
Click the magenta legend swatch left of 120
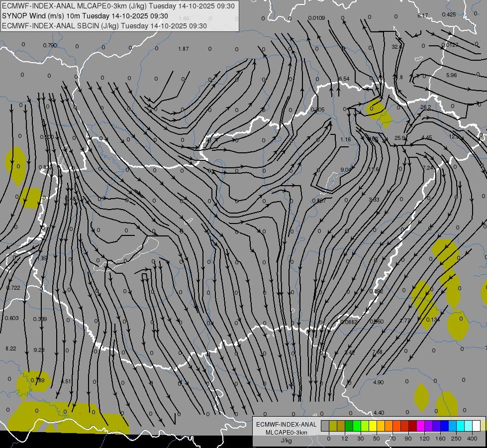[x=421, y=426]
